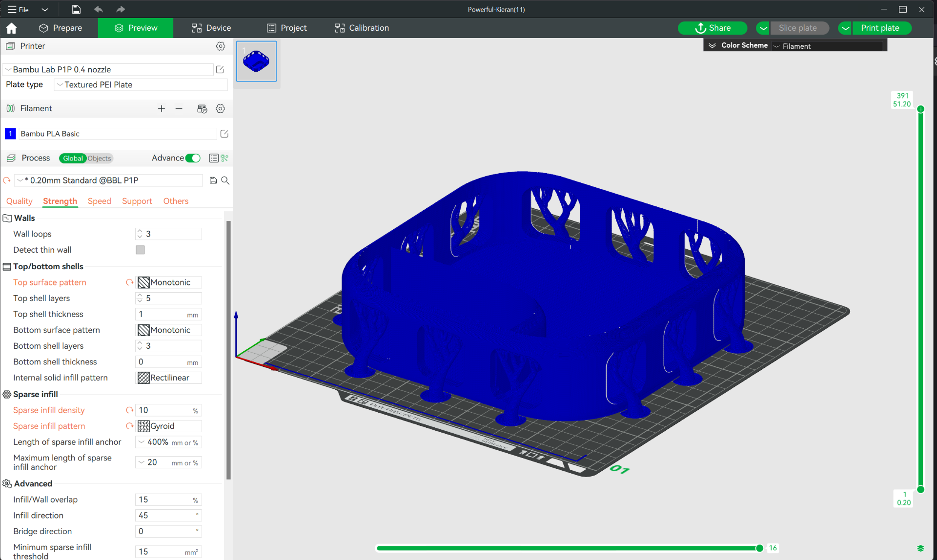
Task: Open the Sparse infill pattern Gyroid dropdown
Action: 169,426
